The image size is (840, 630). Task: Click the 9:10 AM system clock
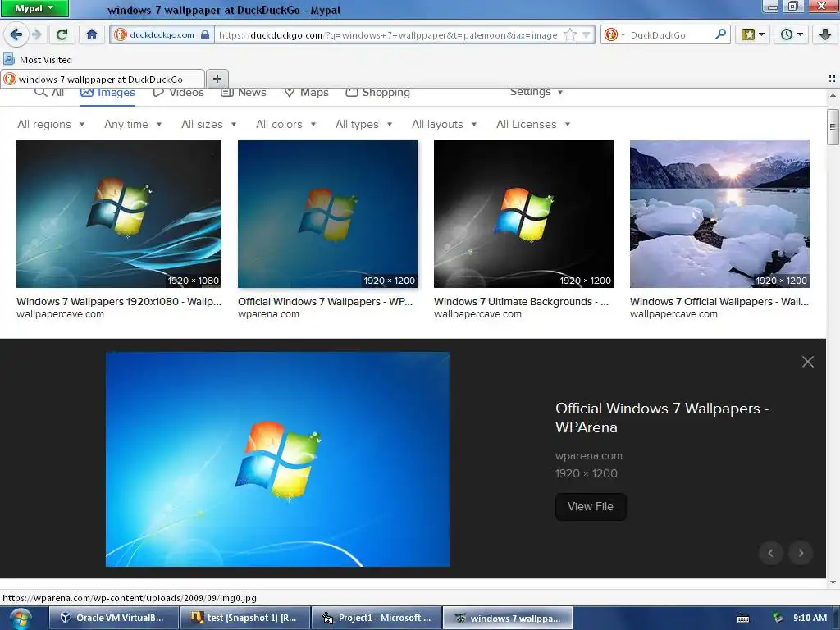click(810, 618)
